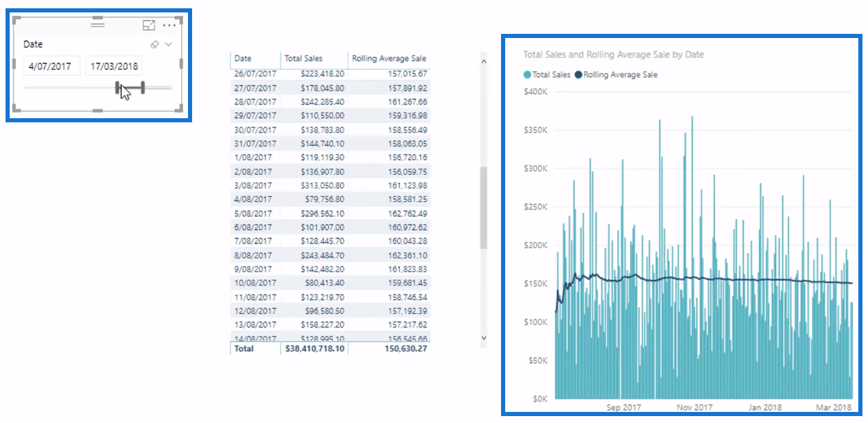Click the Nov 2017 x-axis label
Viewport: 868px width, 423px height.
tap(695, 408)
